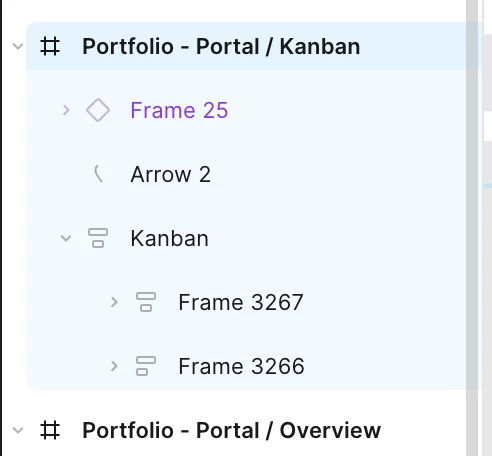
Task: Collapse the Kanban layer group
Action: 66,238
